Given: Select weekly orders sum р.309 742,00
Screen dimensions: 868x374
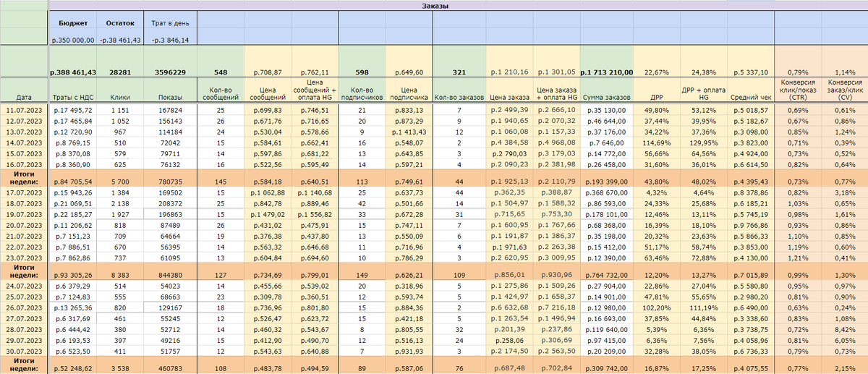Looking at the screenshot, I should [x=607, y=369].
